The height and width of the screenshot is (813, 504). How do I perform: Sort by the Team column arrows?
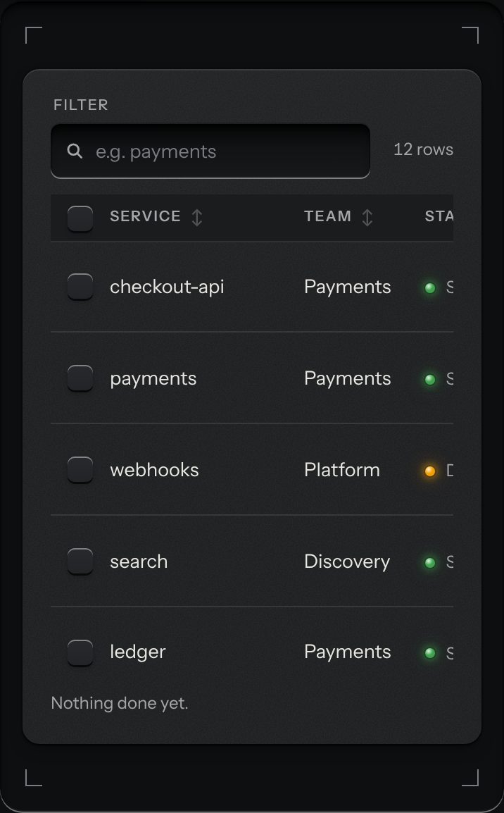click(x=367, y=217)
